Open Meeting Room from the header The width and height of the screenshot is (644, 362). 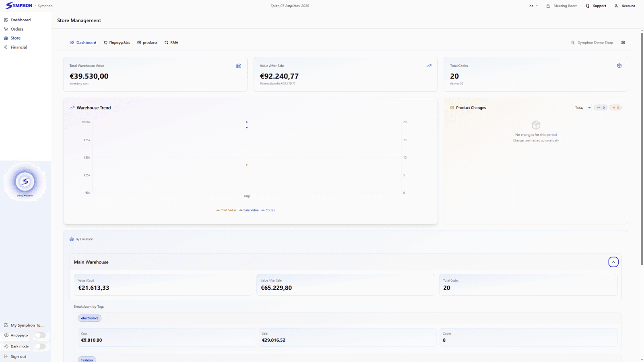tap(561, 6)
